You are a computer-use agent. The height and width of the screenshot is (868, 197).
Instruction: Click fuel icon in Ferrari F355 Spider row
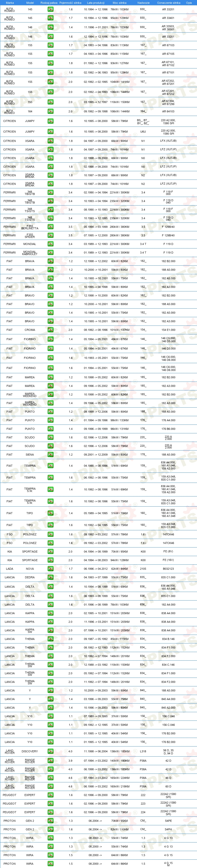(50, 236)
